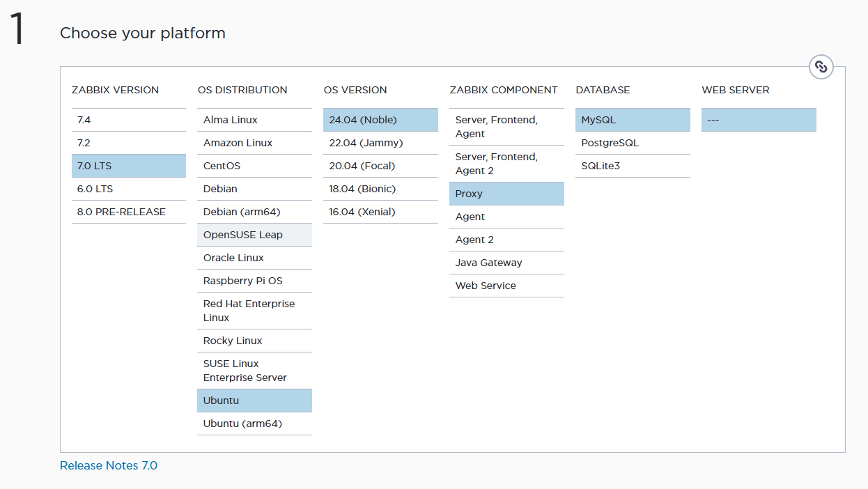Select SQLite3 database option
868x489 pixels.
[x=633, y=166]
